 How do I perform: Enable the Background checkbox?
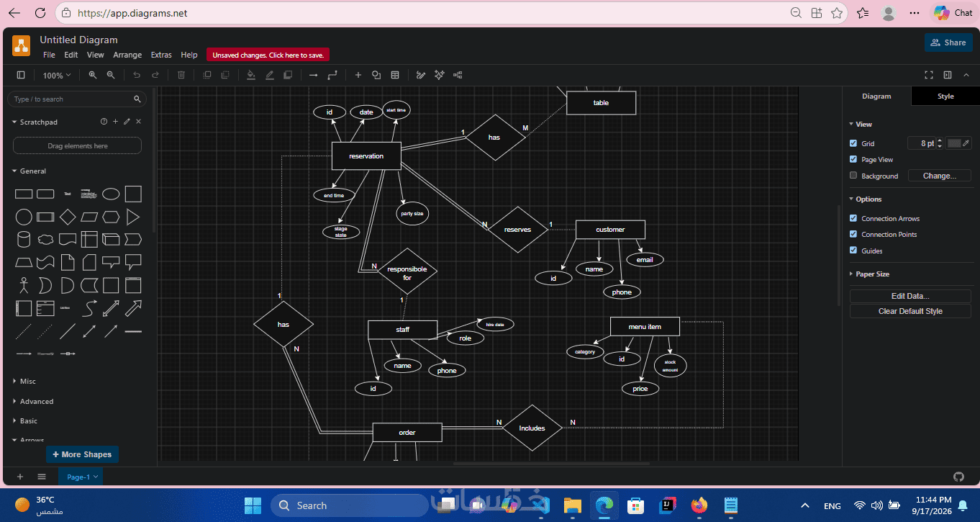(853, 176)
